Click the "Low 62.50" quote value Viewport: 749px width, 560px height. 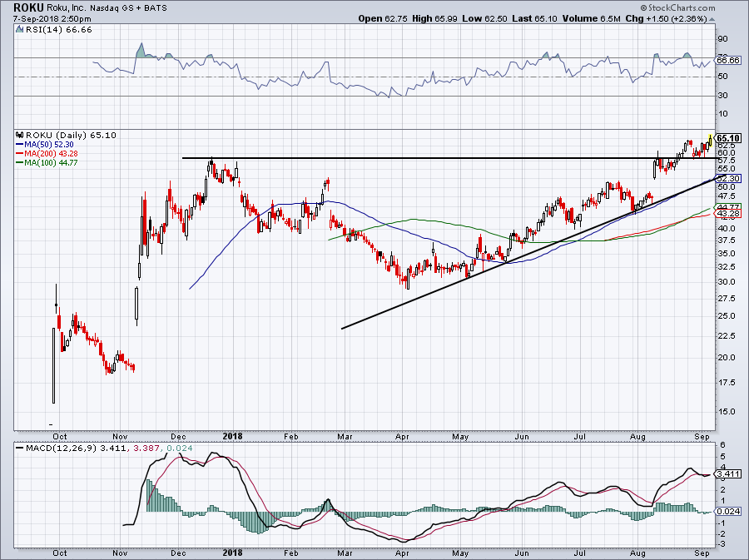pyautogui.click(x=484, y=18)
